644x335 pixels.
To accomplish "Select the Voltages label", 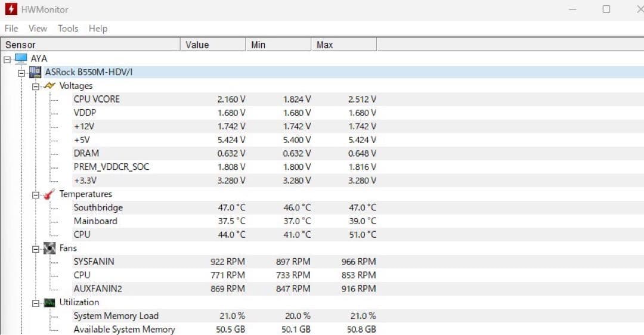I will 76,86.
